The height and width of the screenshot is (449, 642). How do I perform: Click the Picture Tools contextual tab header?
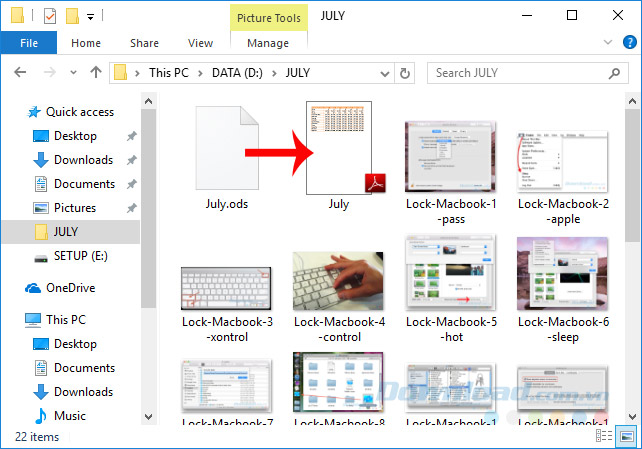269,18
